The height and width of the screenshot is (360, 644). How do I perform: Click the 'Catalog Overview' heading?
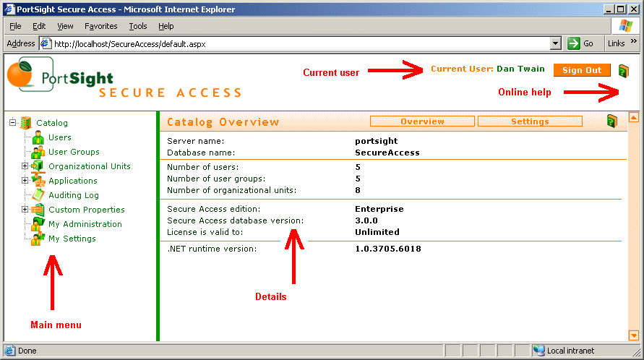click(223, 122)
